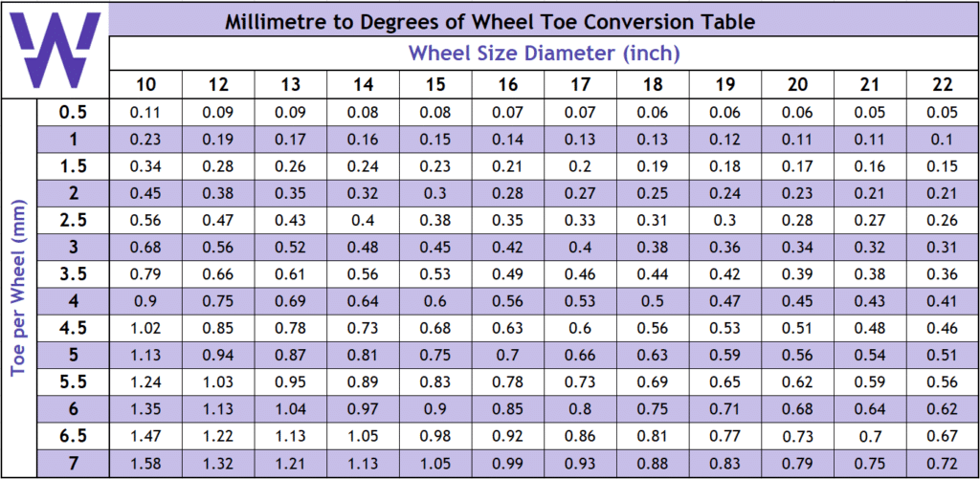The height and width of the screenshot is (479, 980).
Task: Select the 'Wheel Size Diameter (inch)' header
Action: pyautogui.click(x=544, y=54)
